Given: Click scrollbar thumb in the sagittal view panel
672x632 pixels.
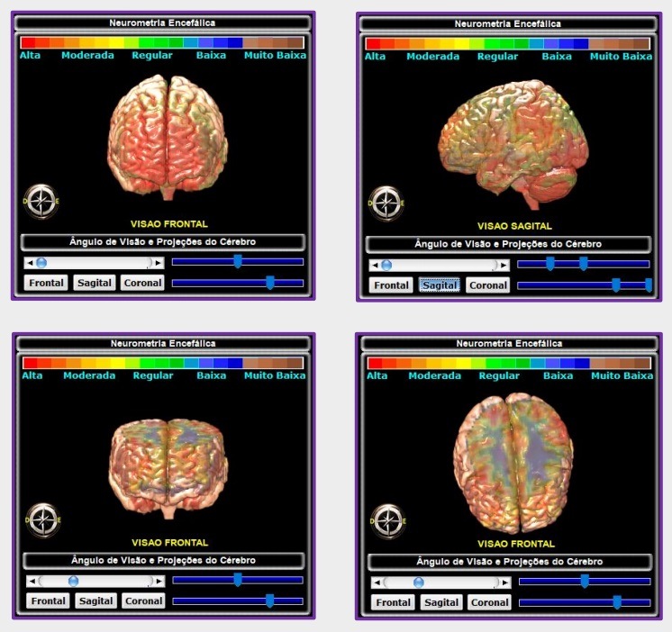Looking at the screenshot, I should coord(386,266).
